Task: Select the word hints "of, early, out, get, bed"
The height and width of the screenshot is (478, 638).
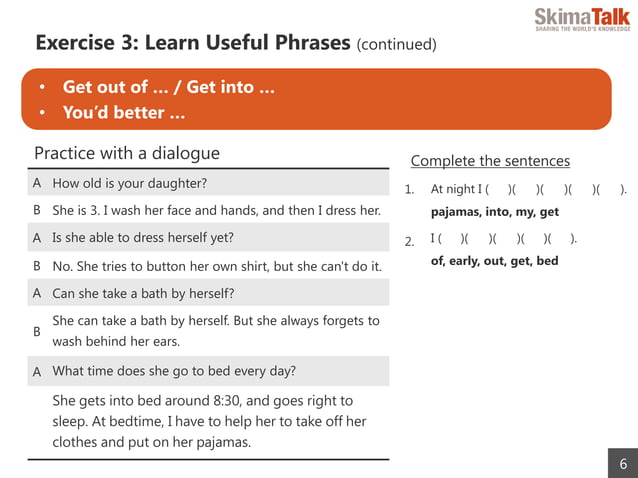Action: (494, 261)
